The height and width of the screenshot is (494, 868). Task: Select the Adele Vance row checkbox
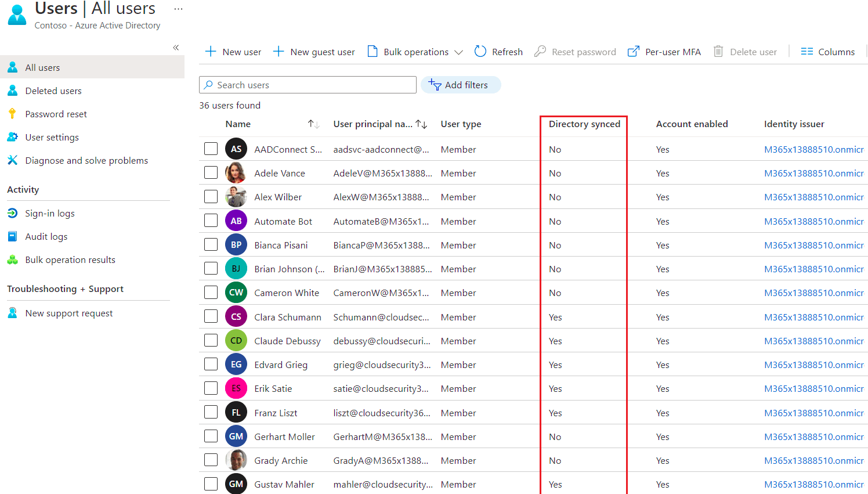tap(211, 173)
